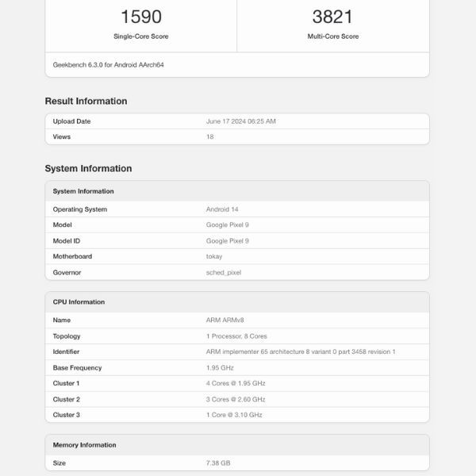Click the large System Information section heading
Viewport: 476px width, 476px height.
tap(88, 168)
